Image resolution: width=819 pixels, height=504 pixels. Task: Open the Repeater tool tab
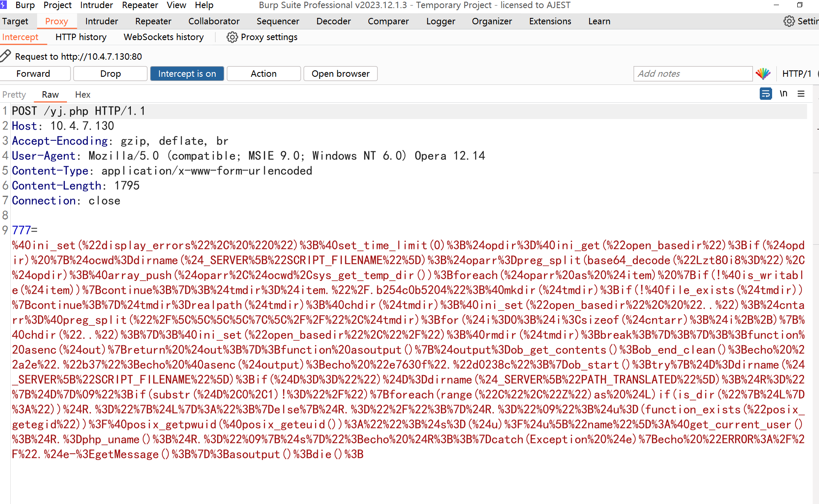(x=153, y=21)
